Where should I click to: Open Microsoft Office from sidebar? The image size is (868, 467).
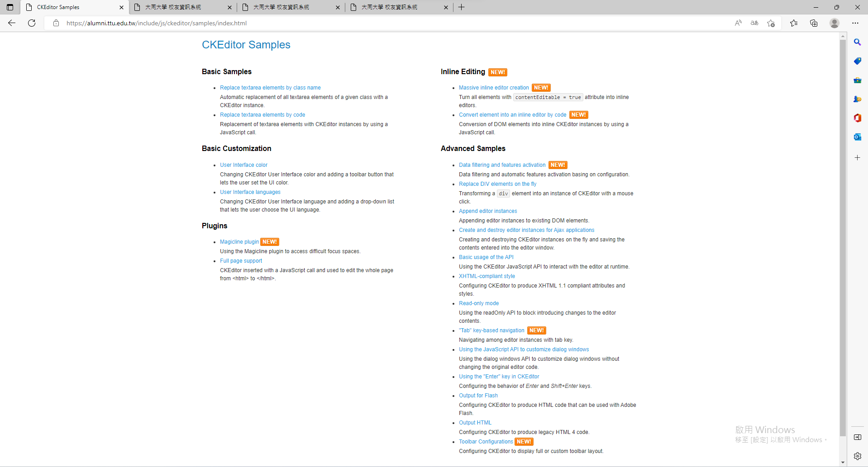[x=858, y=118]
